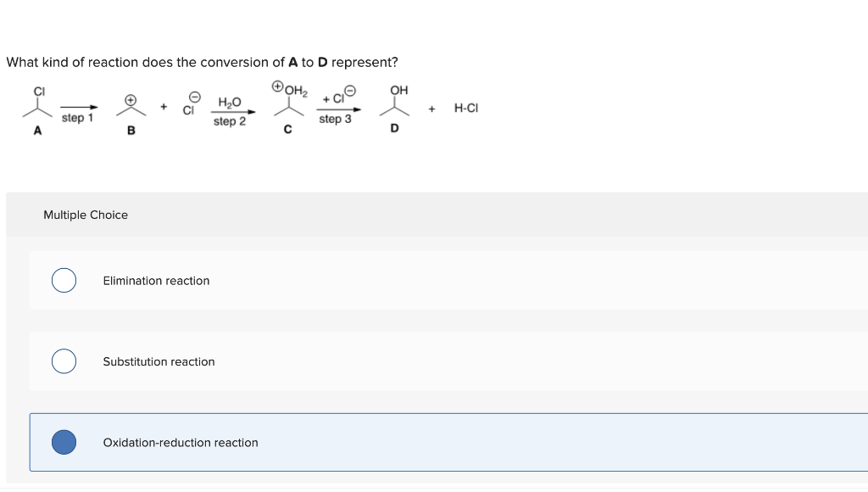This screenshot has width=868, height=492.
Task: Click the Multiple Choice section header
Action: click(x=86, y=215)
